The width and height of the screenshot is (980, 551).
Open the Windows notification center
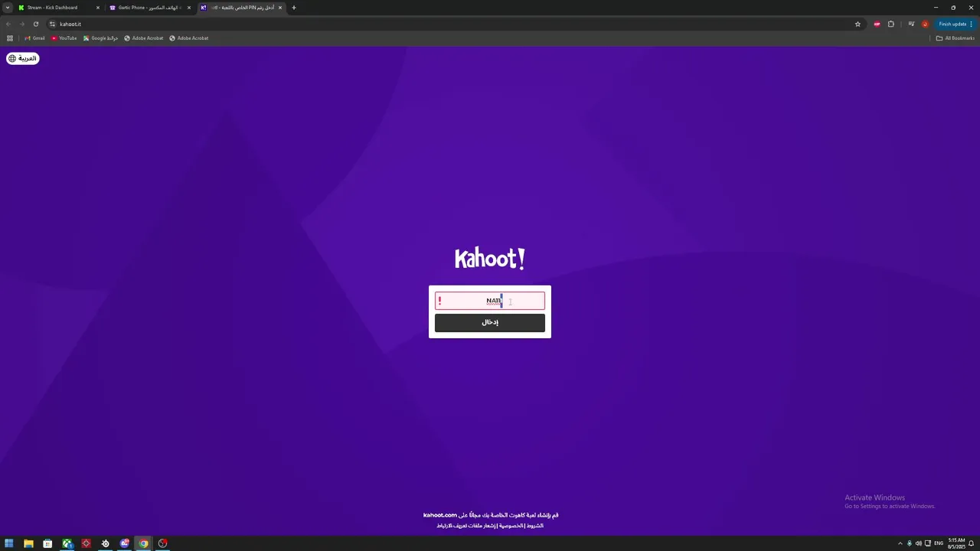coord(972,543)
